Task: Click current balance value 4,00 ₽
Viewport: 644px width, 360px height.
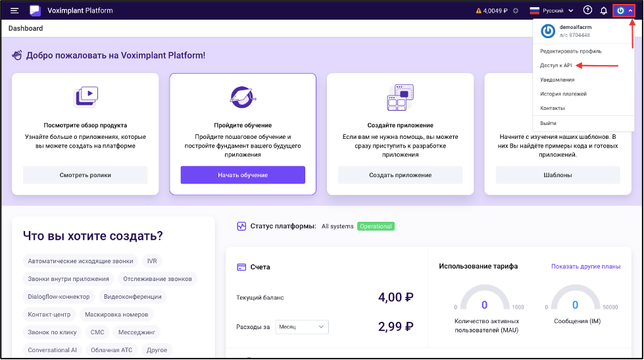Action: [395, 297]
